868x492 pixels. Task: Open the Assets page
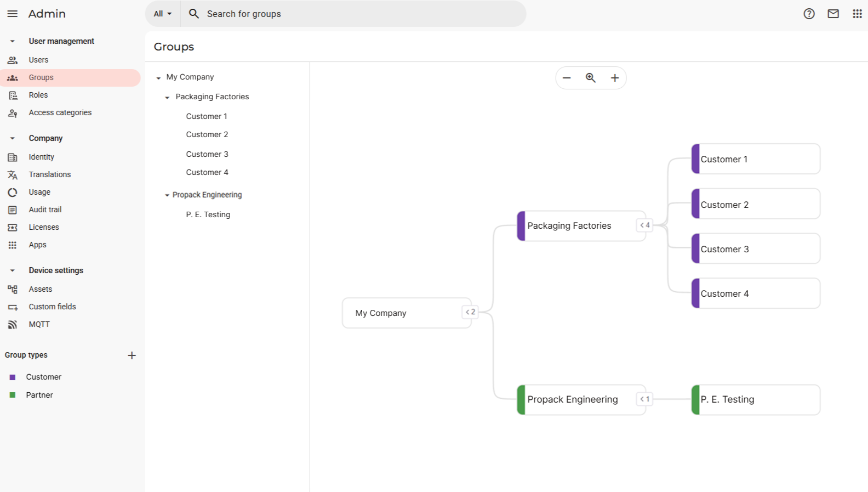tap(41, 289)
